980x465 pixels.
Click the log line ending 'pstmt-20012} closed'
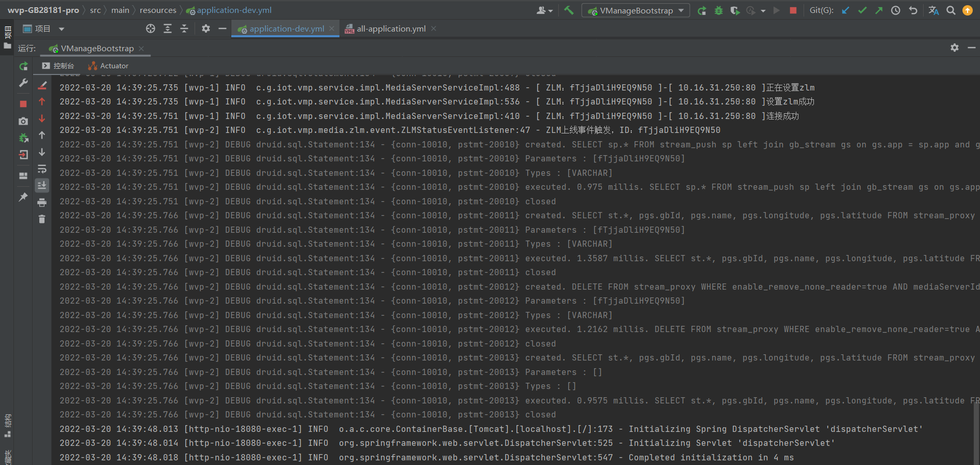pos(308,343)
